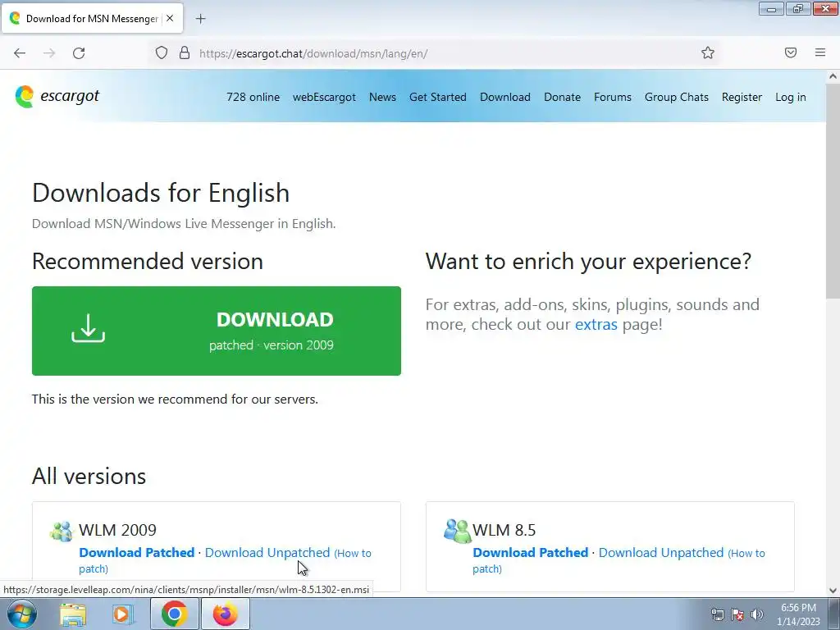The width and height of the screenshot is (840, 630).
Task: Open a new tab with plus button
Action: [200, 19]
